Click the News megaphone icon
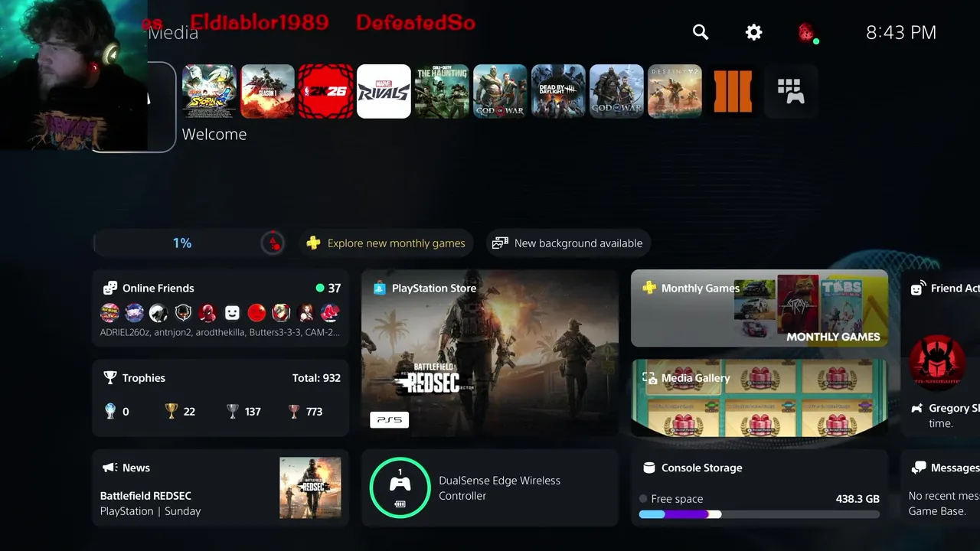Viewport: 980px width, 551px height. point(110,468)
